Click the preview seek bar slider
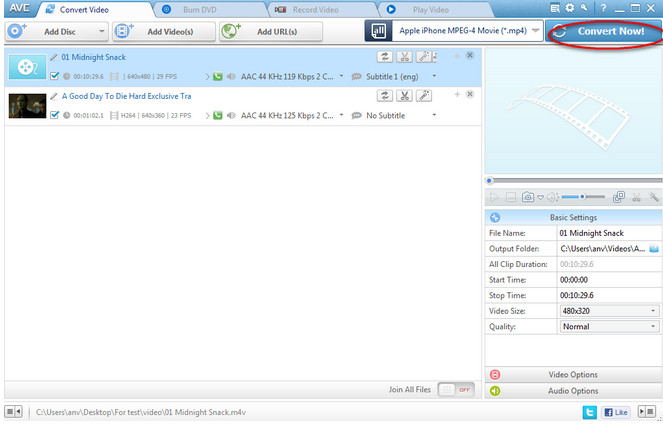 (490, 181)
